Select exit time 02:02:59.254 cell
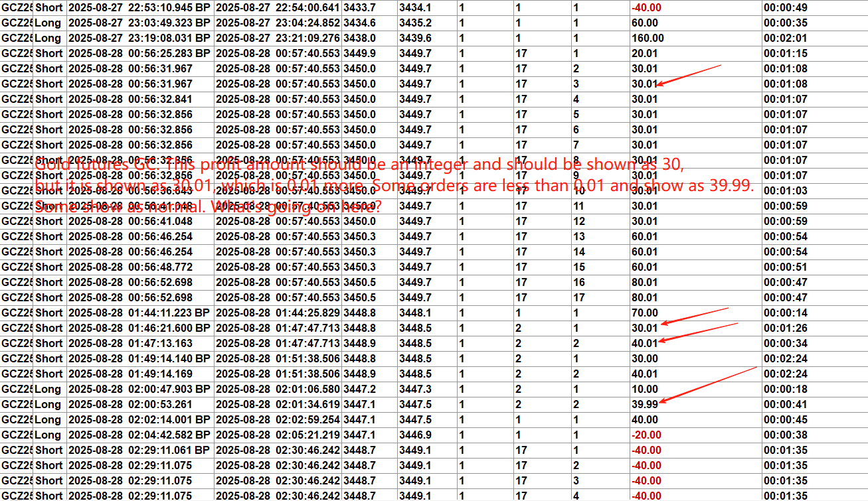Image resolution: width=868 pixels, height=501 pixels. (278, 419)
